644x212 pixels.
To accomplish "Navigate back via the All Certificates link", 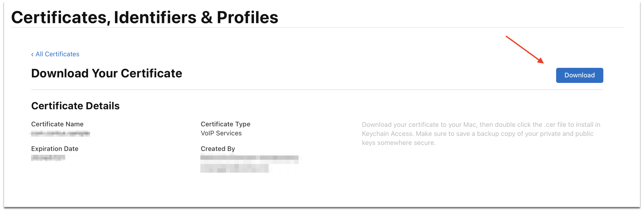I will point(57,54).
